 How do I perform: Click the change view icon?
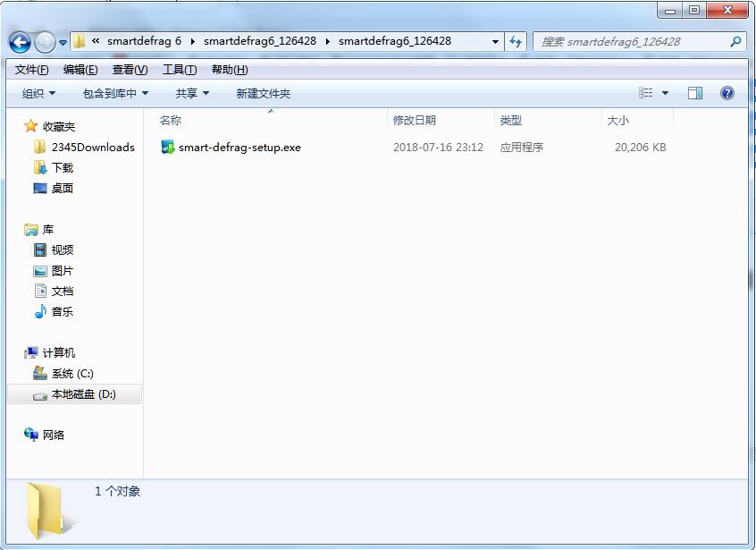click(x=645, y=93)
